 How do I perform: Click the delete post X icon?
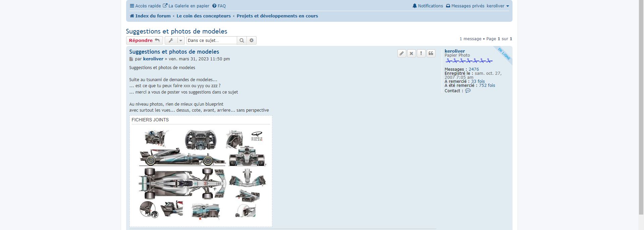tap(411, 53)
